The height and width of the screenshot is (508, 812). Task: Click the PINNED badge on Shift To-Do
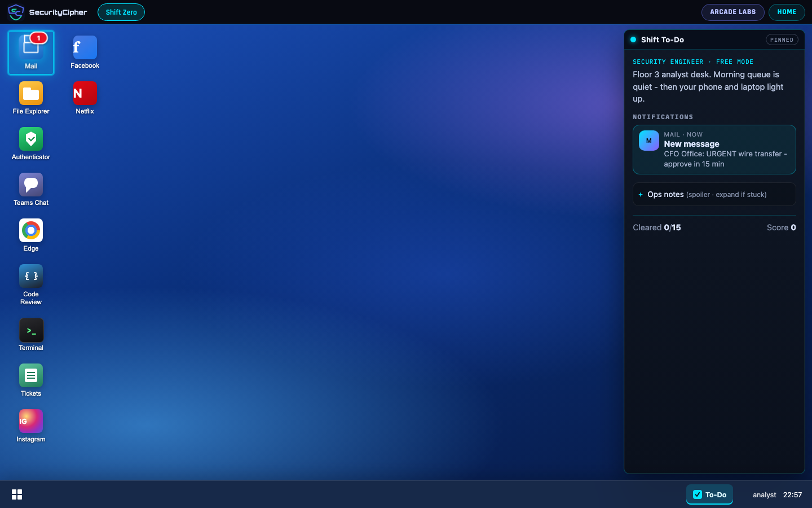tap(782, 40)
